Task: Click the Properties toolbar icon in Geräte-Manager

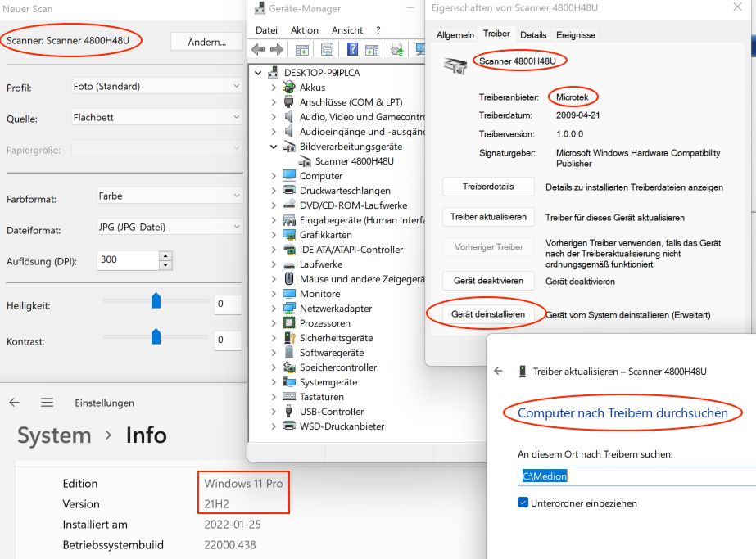Action: click(328, 50)
